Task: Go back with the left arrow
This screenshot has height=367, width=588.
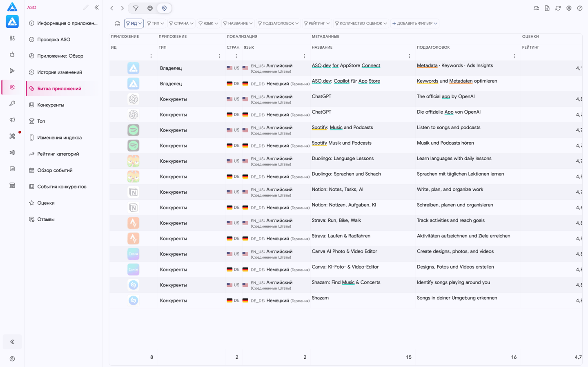Action: tap(111, 8)
